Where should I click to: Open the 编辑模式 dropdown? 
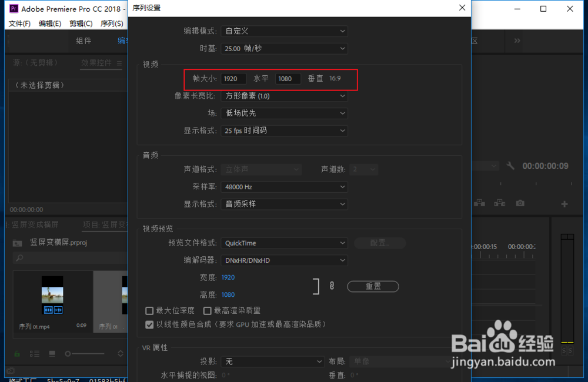point(284,31)
